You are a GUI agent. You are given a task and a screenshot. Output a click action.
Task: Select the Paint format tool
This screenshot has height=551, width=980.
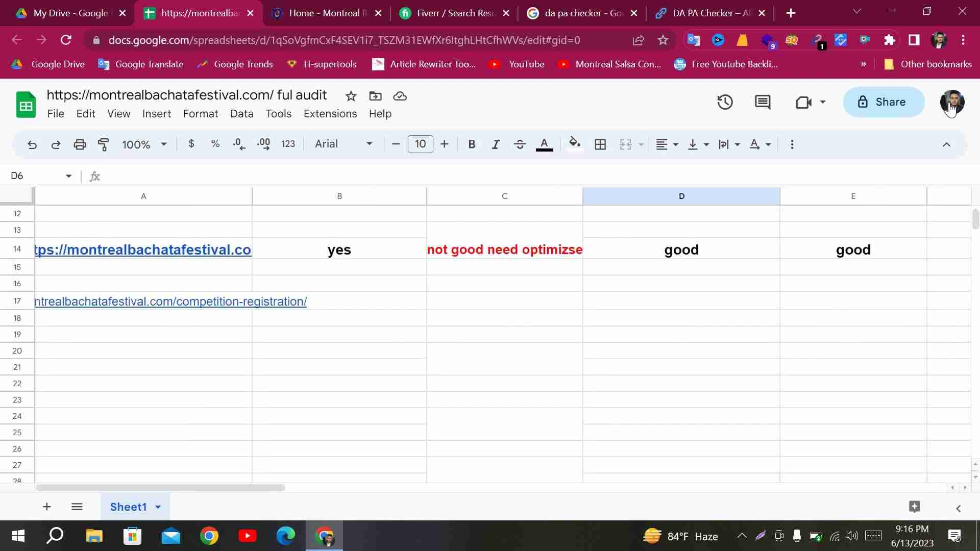(x=104, y=144)
